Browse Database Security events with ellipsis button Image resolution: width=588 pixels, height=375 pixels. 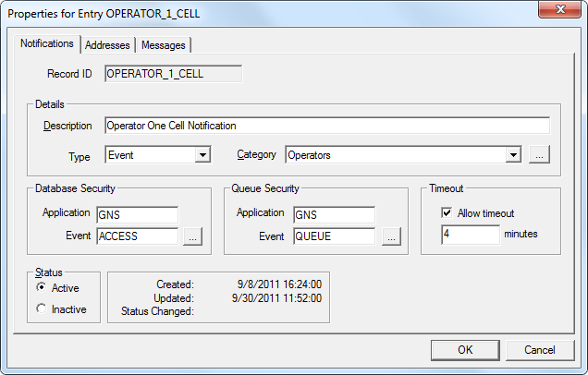coord(192,236)
